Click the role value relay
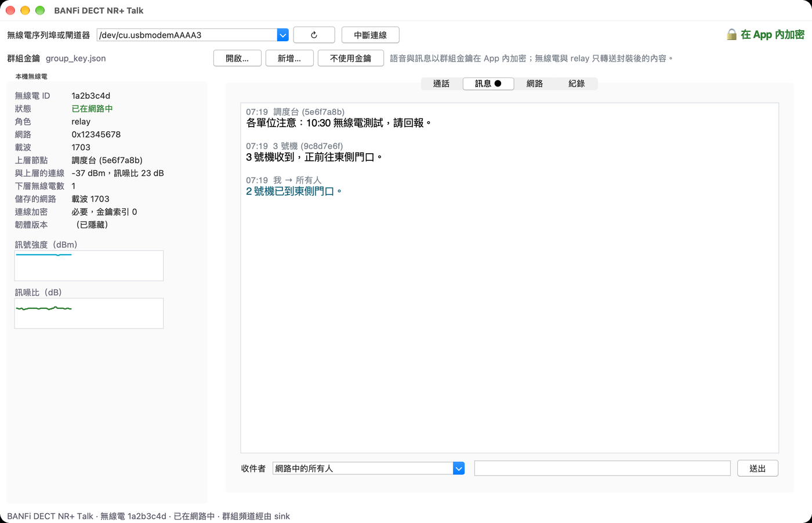 (81, 121)
